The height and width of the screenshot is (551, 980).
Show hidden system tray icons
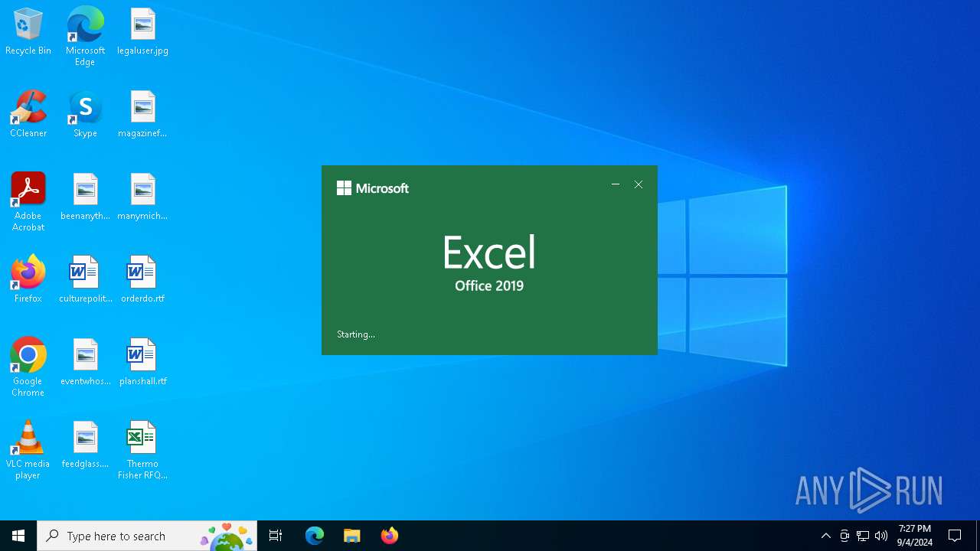coord(825,536)
